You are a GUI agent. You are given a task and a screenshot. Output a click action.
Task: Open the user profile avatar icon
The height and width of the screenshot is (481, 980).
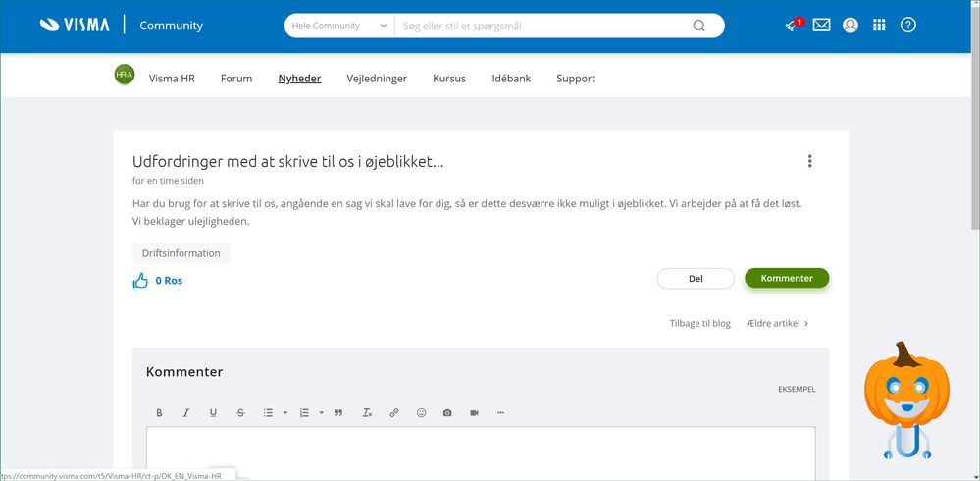coord(850,25)
